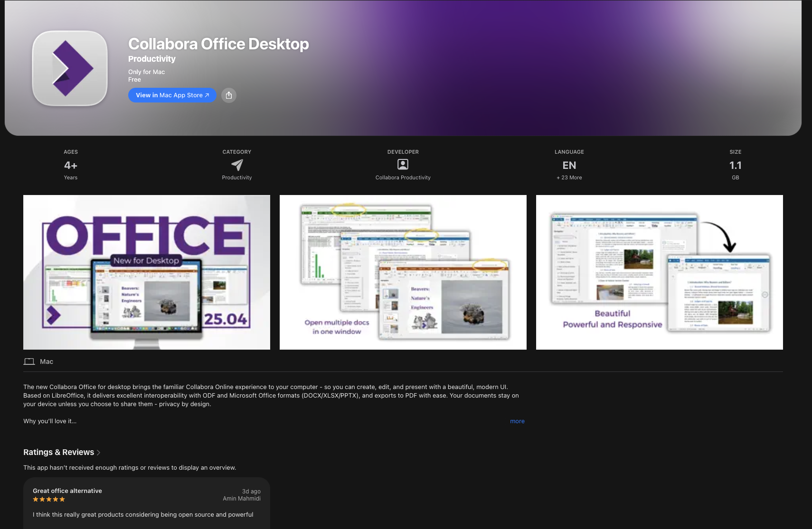812x529 pixels.
Task: Click the EN language label
Action: (x=569, y=165)
